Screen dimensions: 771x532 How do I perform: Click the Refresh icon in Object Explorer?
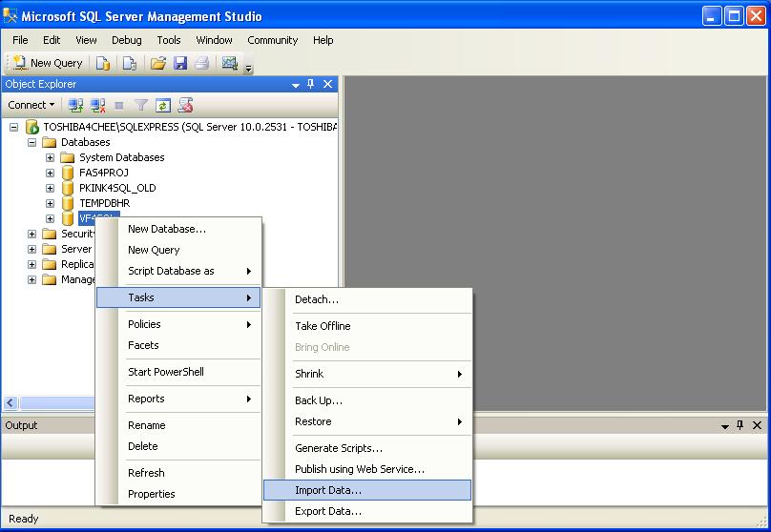163,105
